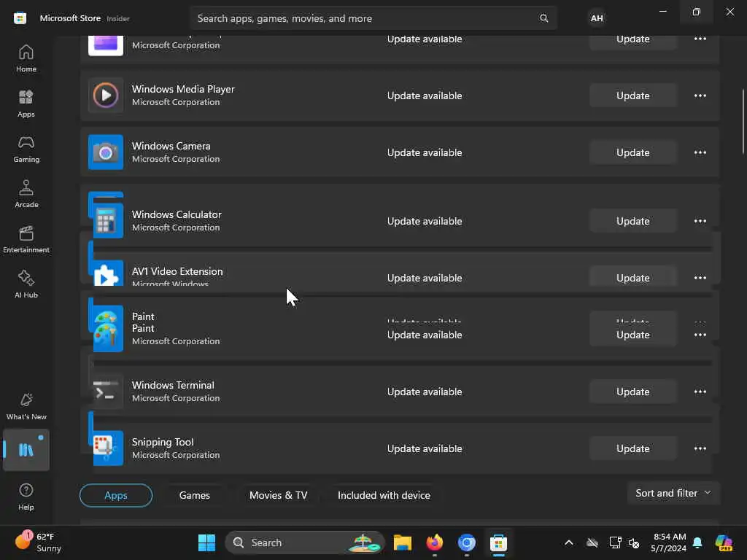This screenshot has height=560, width=747.
Task: Open Windows Camera app title
Action: click(x=171, y=146)
